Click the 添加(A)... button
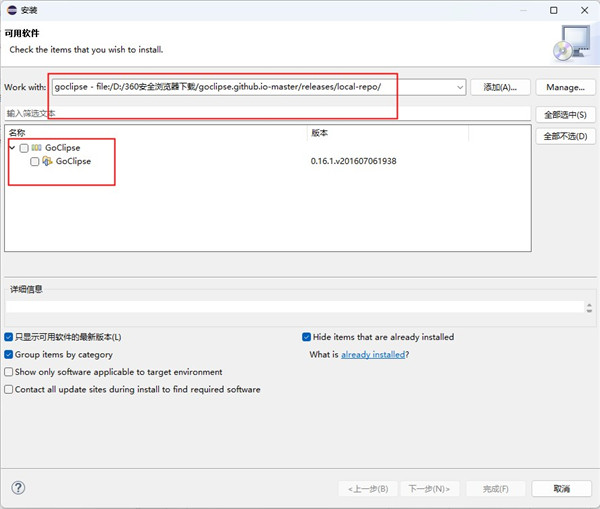600x509 pixels. [x=500, y=87]
